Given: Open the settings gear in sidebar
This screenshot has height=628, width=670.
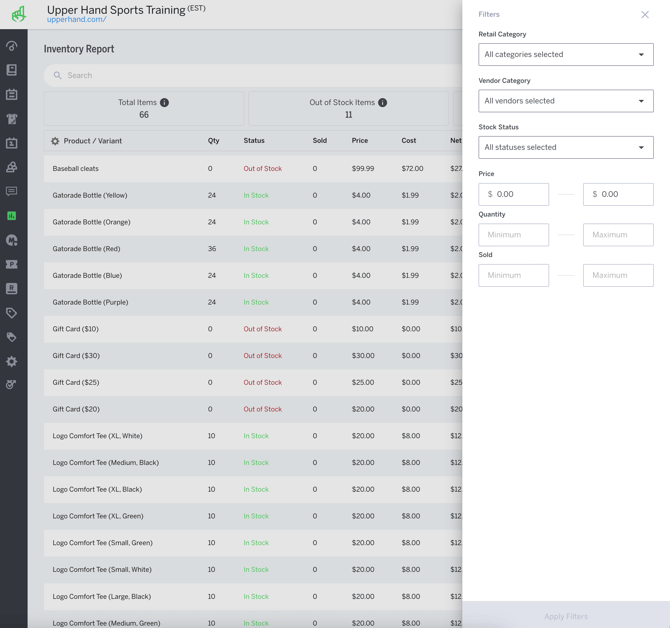Looking at the screenshot, I should click(12, 362).
